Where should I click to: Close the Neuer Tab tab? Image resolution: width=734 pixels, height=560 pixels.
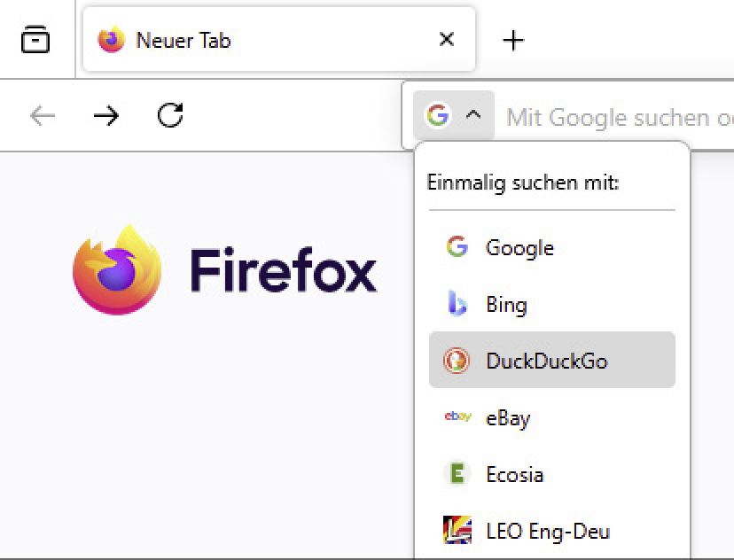[x=446, y=39]
